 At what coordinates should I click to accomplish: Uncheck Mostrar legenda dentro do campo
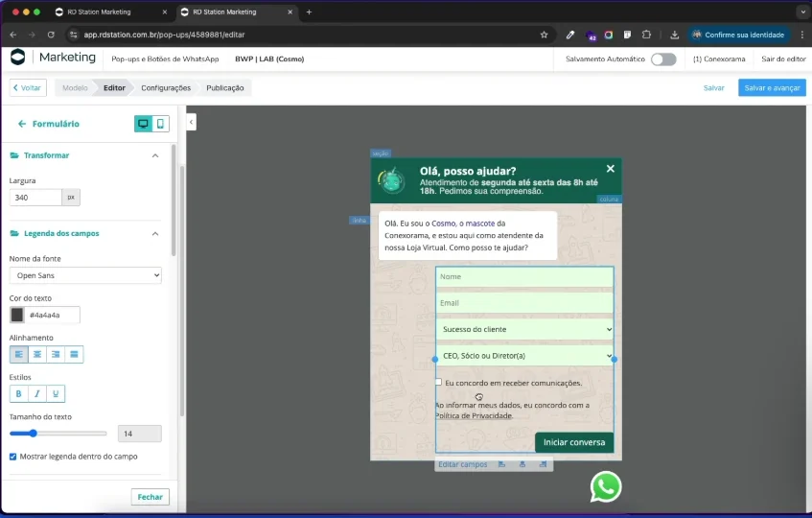pos(13,457)
